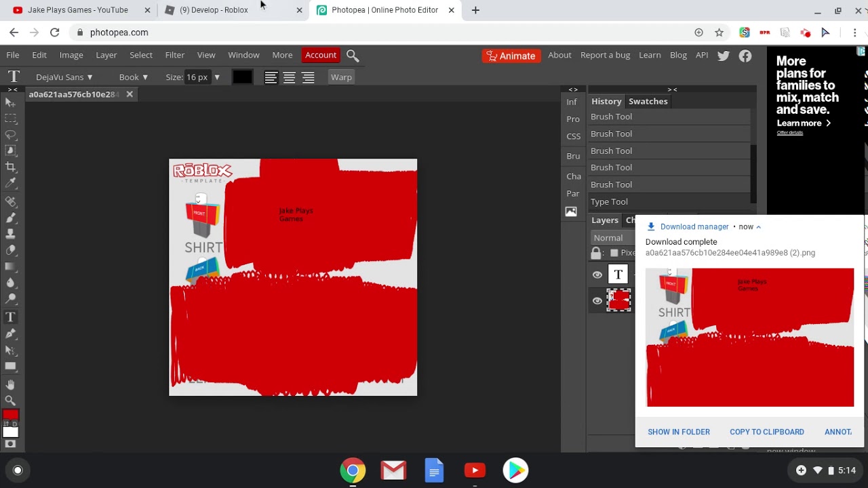Image resolution: width=868 pixels, height=488 pixels.
Task: Center-align the text
Action: (x=290, y=77)
